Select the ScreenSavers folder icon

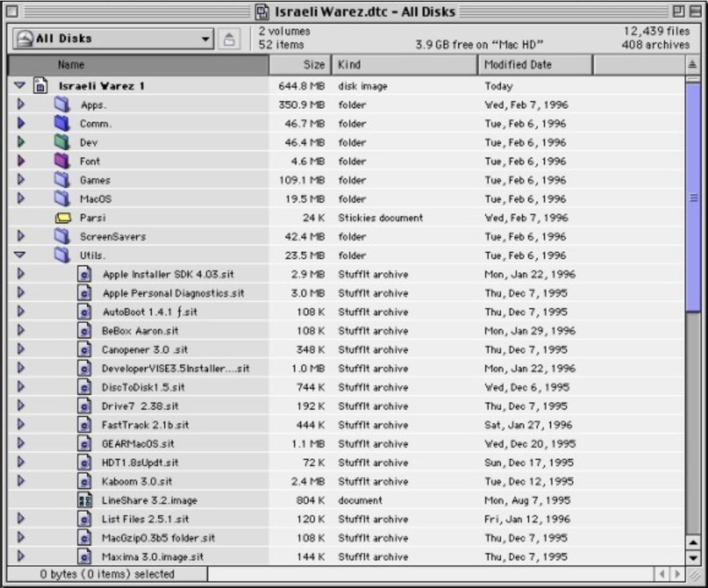[x=62, y=236]
